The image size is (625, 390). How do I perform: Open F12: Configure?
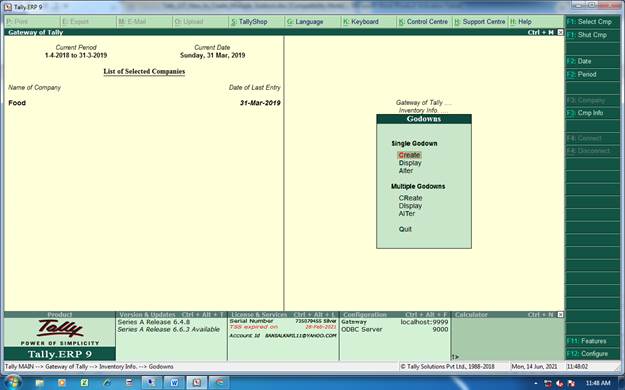(593, 354)
